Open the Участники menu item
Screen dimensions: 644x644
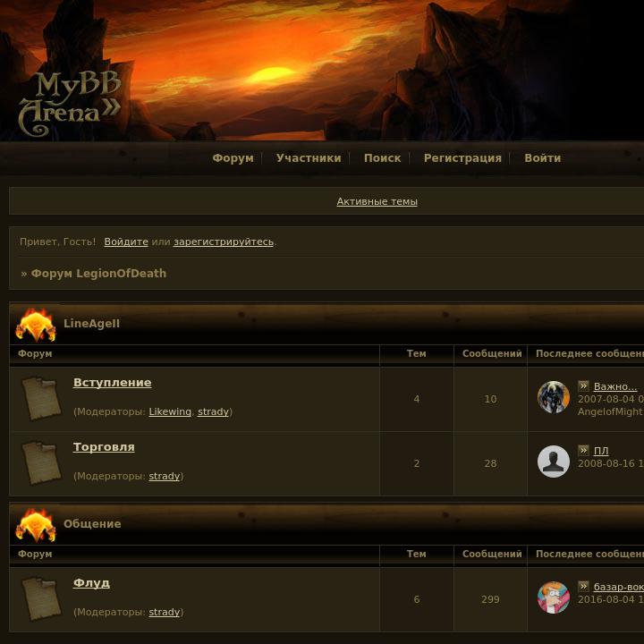point(309,158)
